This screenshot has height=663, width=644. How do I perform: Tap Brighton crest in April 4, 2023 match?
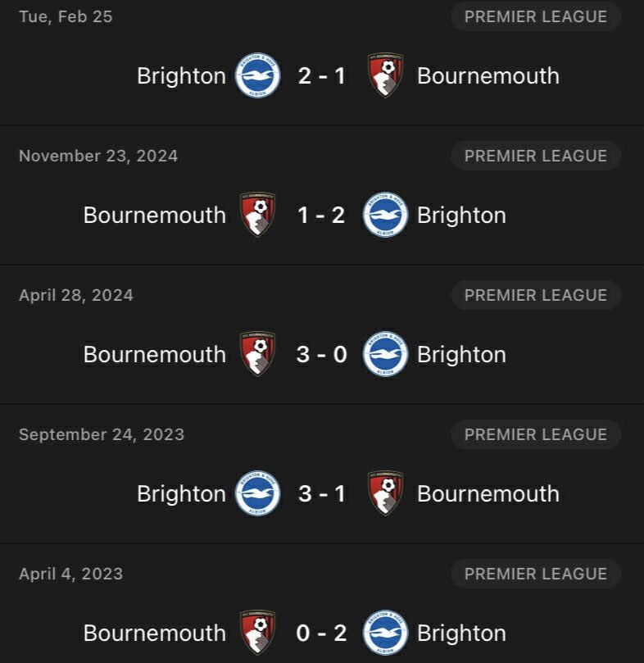pyautogui.click(x=385, y=633)
